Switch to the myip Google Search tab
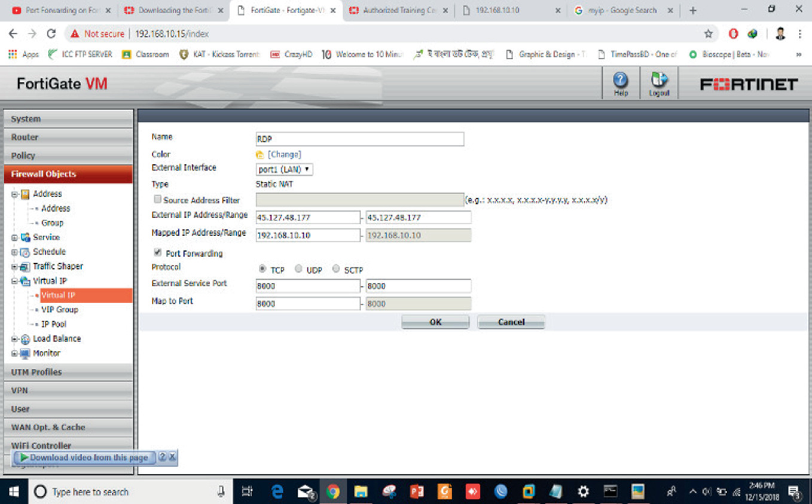The height and width of the screenshot is (504, 812). (x=622, y=11)
